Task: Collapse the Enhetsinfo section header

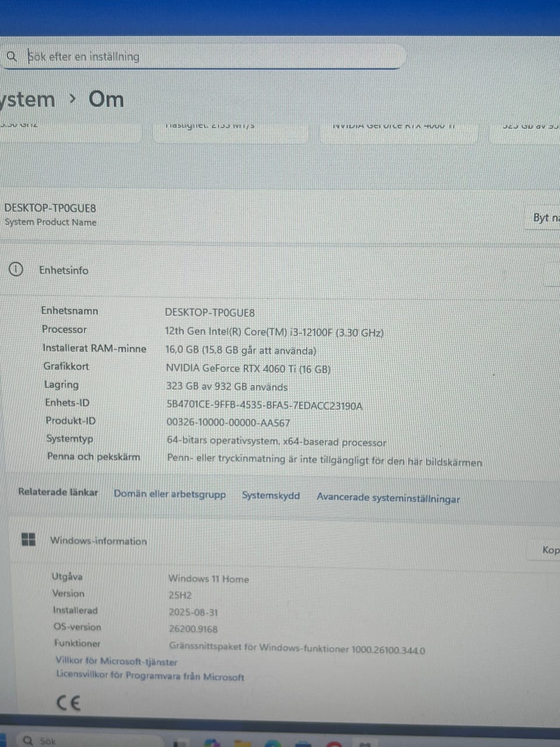Action: coord(280,270)
